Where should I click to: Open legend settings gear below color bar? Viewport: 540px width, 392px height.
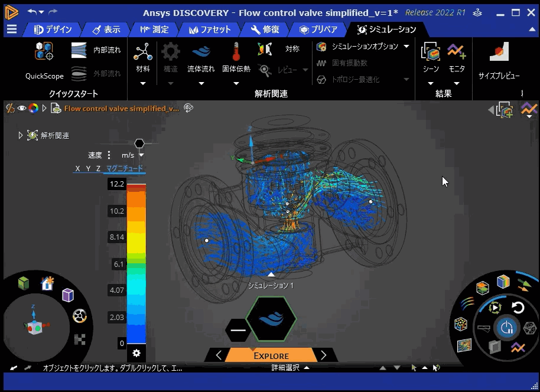click(x=136, y=353)
